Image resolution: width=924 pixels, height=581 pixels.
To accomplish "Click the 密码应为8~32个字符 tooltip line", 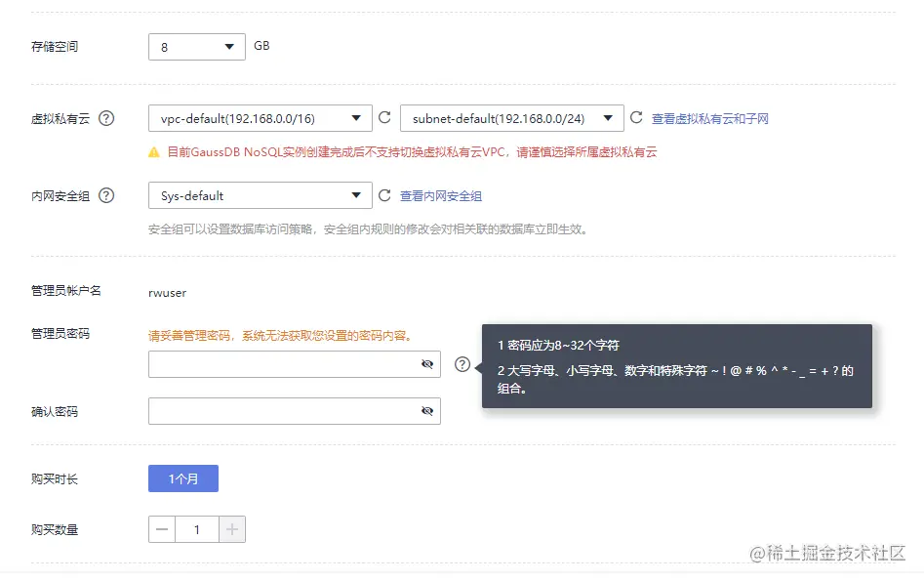I will tap(558, 345).
